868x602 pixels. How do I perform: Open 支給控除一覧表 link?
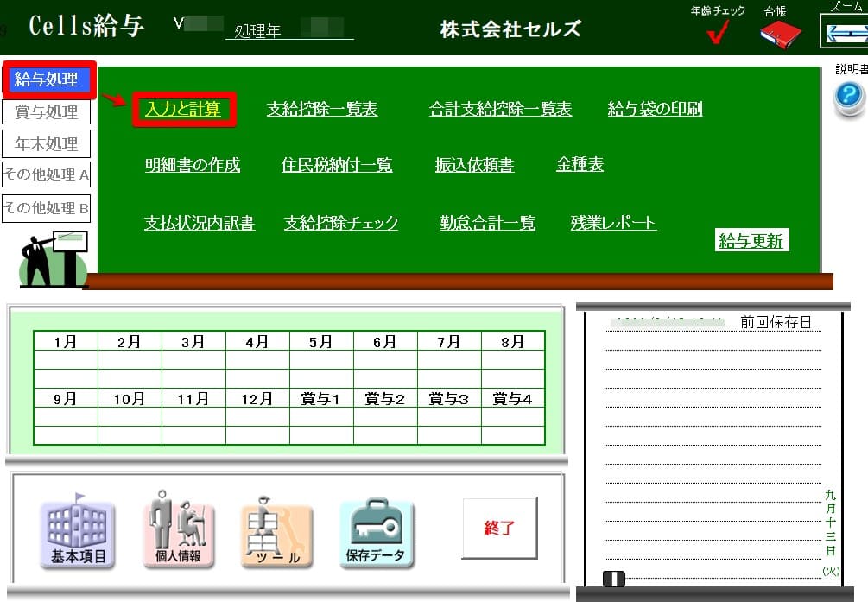tap(321, 110)
